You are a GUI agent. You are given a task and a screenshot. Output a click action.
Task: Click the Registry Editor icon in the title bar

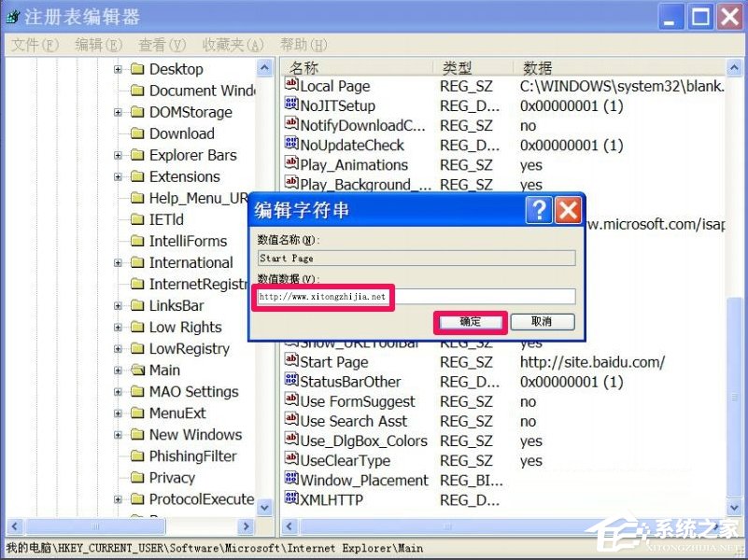pos(13,16)
